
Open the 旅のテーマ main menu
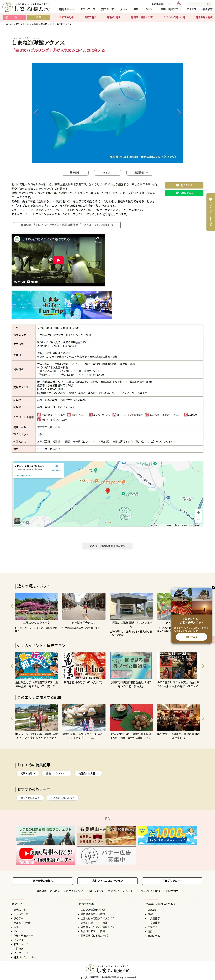click(x=107, y=9)
